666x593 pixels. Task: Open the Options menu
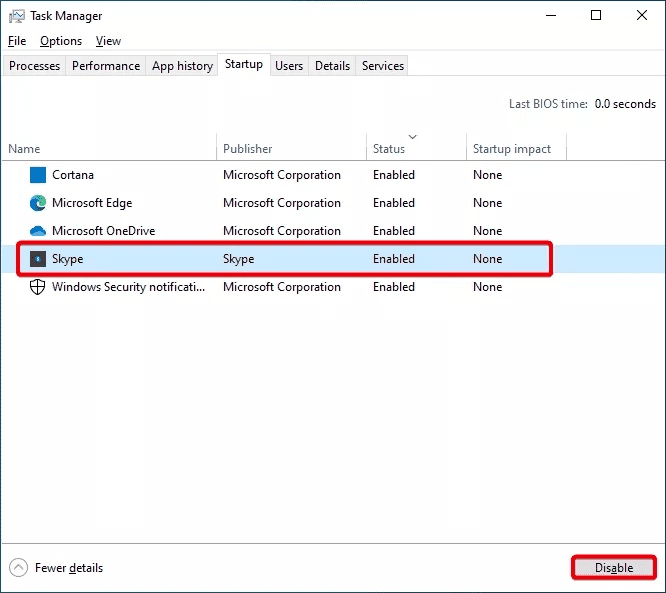[x=61, y=41]
